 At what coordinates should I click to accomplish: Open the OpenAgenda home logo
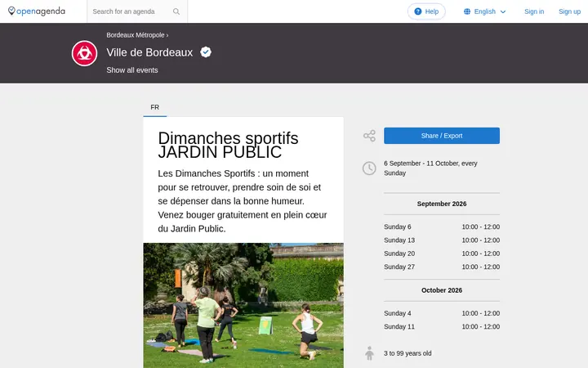tap(37, 11)
